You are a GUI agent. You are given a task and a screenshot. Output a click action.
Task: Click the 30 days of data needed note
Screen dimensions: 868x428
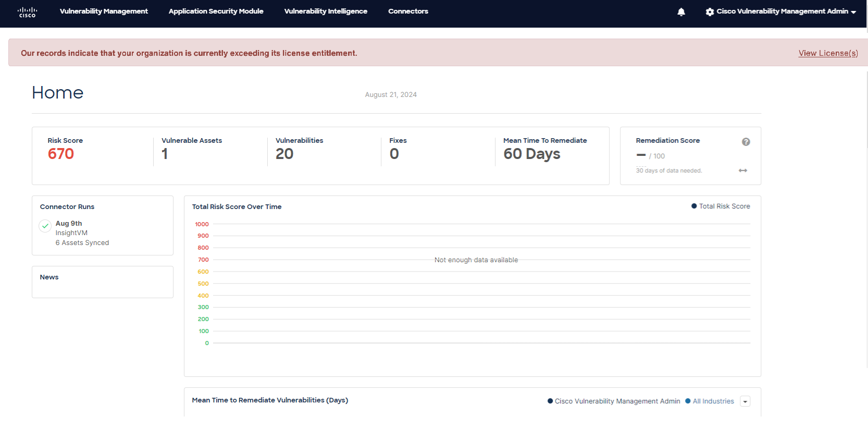[x=669, y=170]
